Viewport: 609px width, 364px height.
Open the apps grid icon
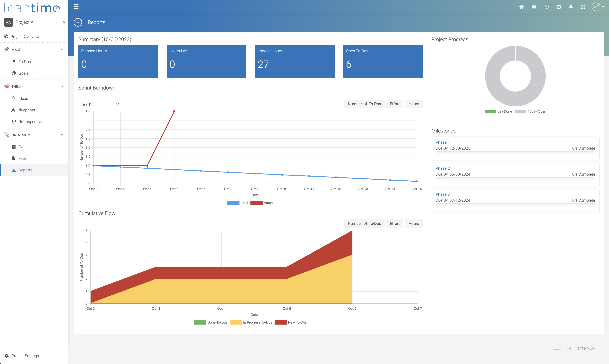[x=583, y=7]
